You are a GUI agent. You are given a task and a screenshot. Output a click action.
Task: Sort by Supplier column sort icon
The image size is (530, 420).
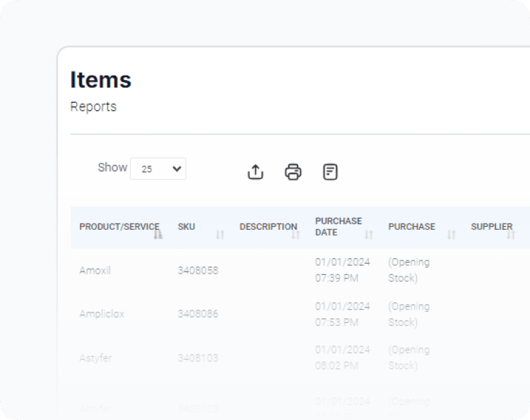tap(511, 234)
